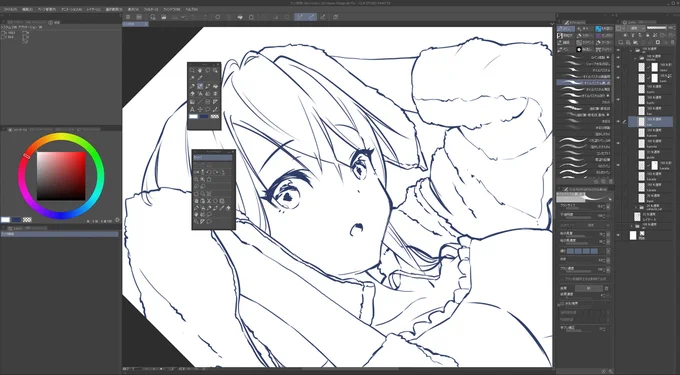Image resolution: width=680 pixels, height=375 pixels.
Task: Select the first brush at top of sub tool list
Action: (x=584, y=57)
